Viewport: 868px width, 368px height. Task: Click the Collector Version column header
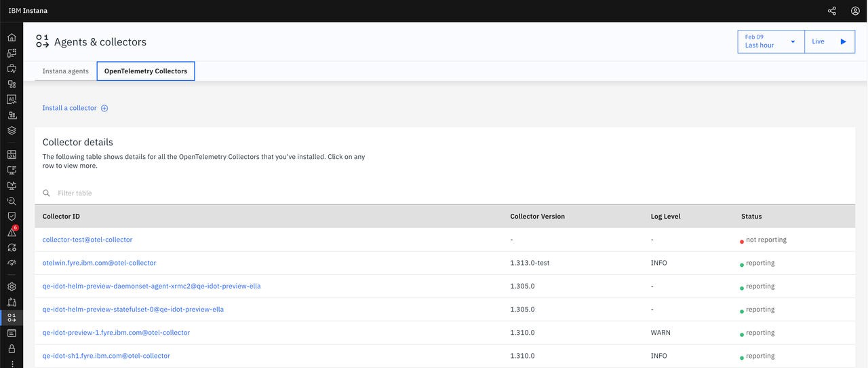[538, 217]
